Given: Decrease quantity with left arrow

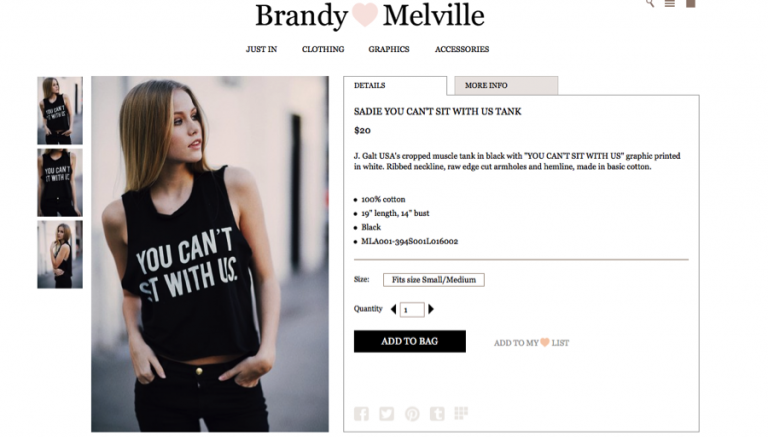Looking at the screenshot, I should (393, 309).
